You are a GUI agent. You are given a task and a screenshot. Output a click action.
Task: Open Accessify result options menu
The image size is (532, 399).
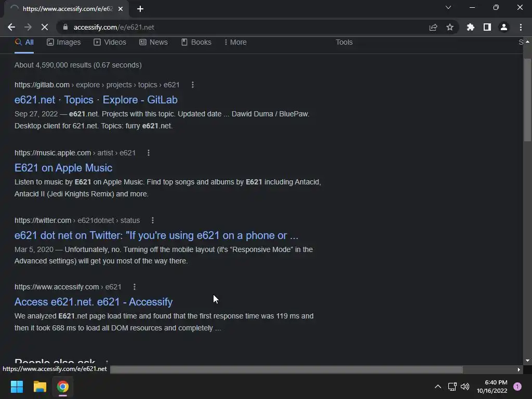coord(135,287)
